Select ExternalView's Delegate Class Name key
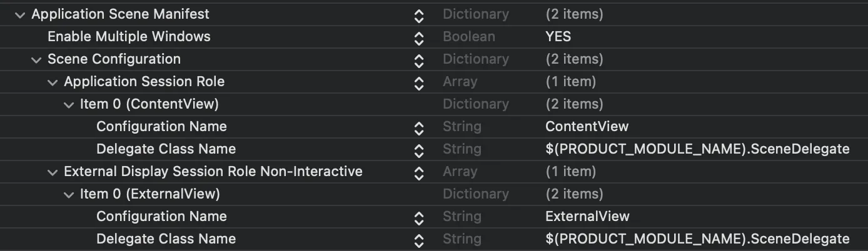Viewport: 868px width, 251px height. [166, 239]
